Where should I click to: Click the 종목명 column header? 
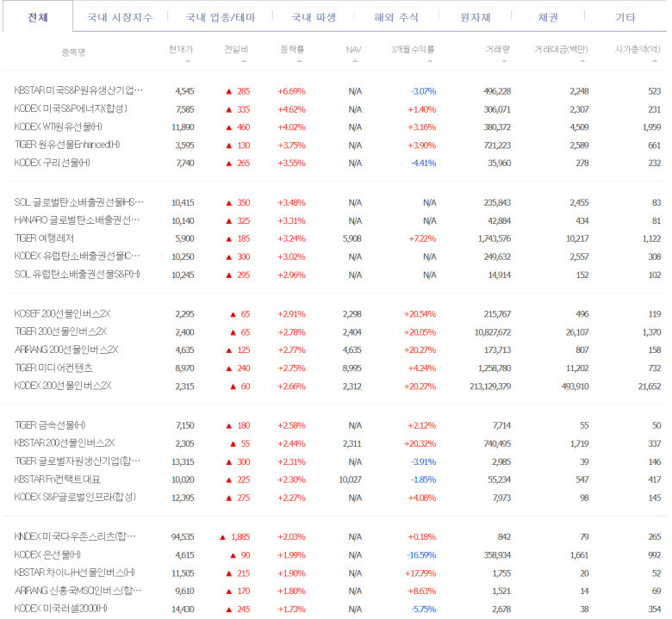74,52
